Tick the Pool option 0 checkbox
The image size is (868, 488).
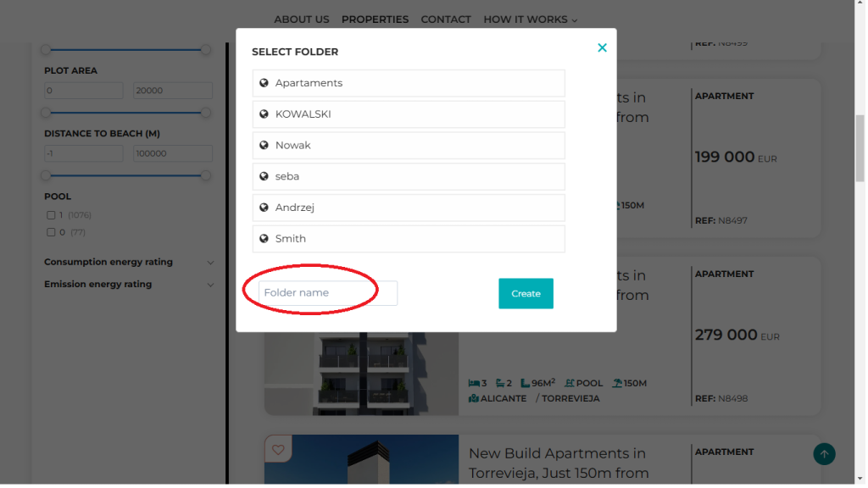(x=51, y=232)
